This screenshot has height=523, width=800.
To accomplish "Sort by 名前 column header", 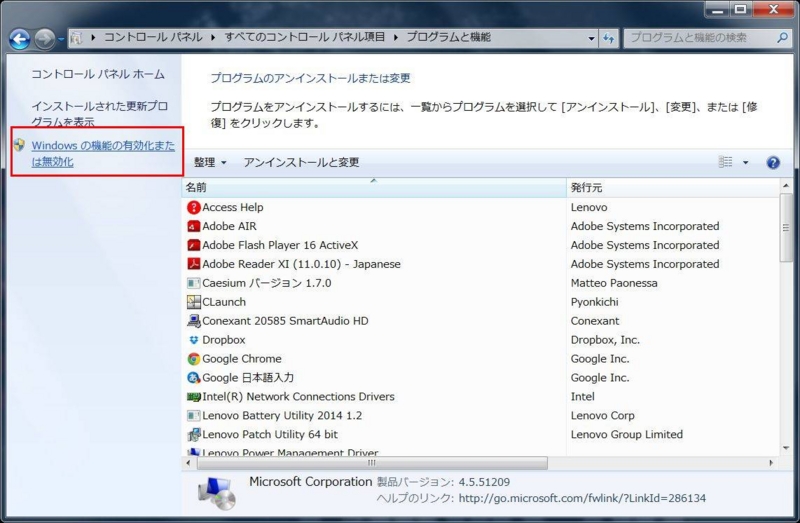I will (374, 187).
